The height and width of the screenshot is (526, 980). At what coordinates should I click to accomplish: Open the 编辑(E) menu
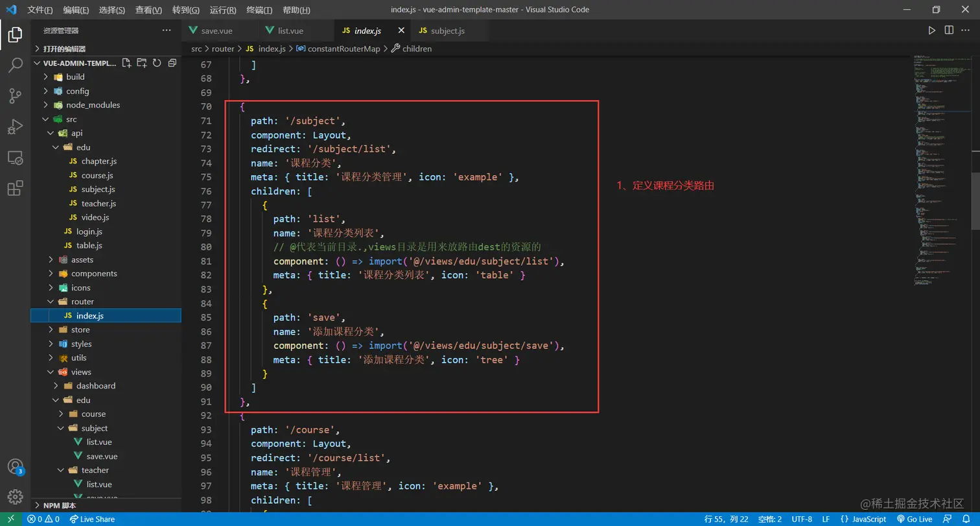coord(76,10)
